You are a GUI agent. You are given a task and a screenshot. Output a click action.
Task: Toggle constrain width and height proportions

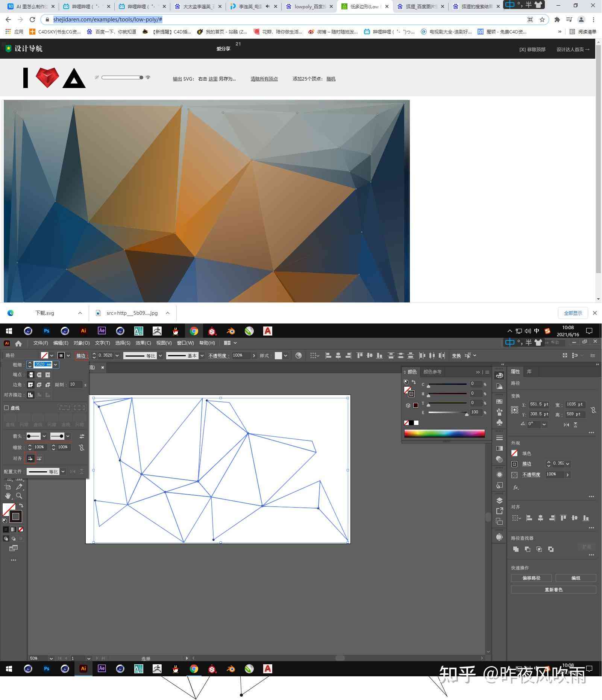pos(593,410)
